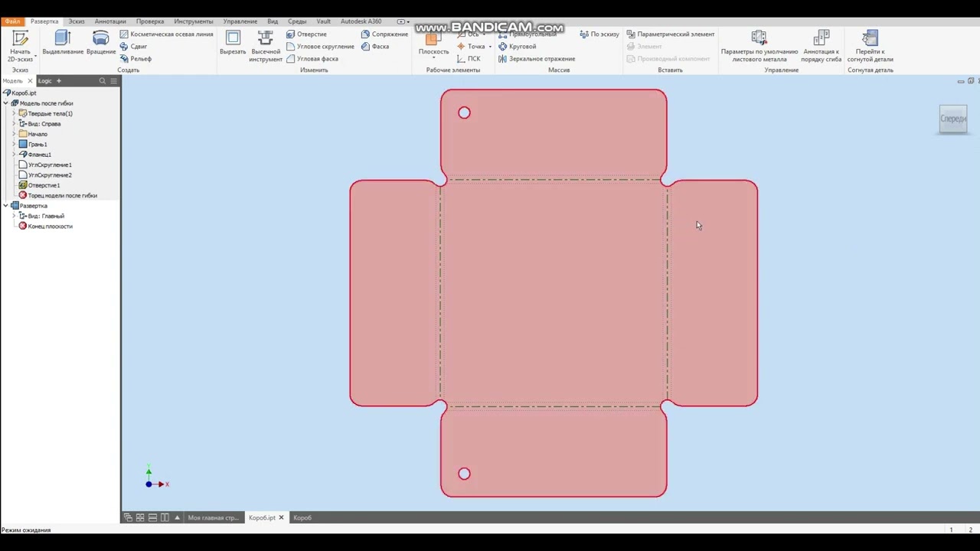Viewport: 980px width, 551px height.
Task: Select the Рельеф emboss tool
Action: click(136, 58)
